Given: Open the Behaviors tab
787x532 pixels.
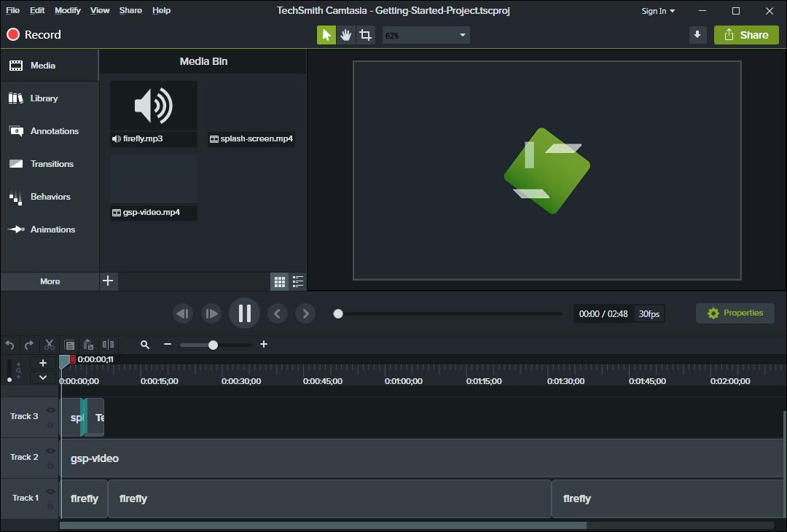Looking at the screenshot, I should coord(50,197).
